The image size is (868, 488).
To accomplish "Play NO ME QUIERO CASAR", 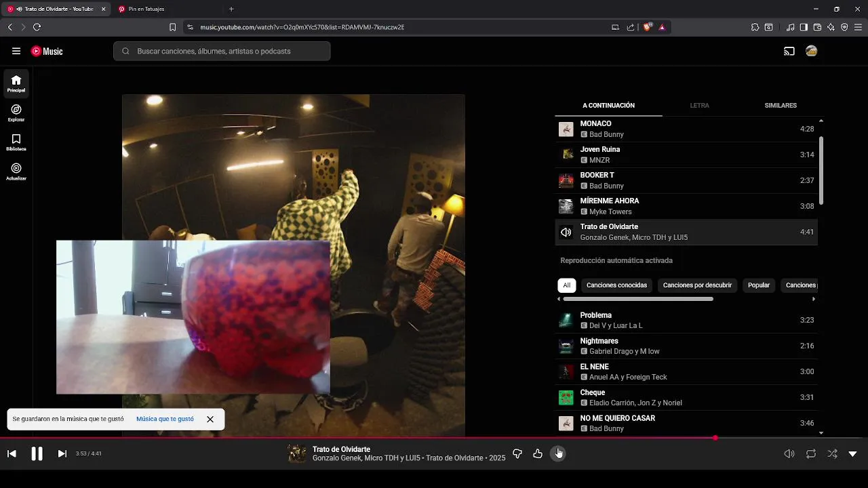I will (686, 423).
